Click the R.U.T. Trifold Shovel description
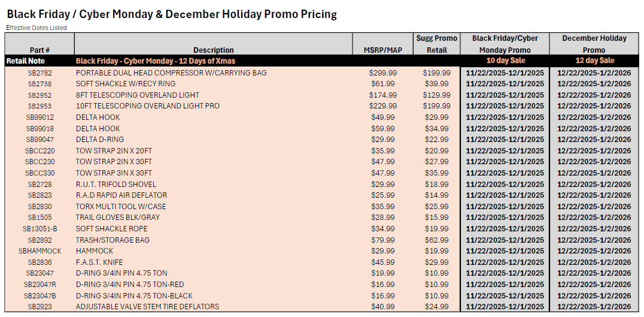The image size is (644, 317). point(116,184)
